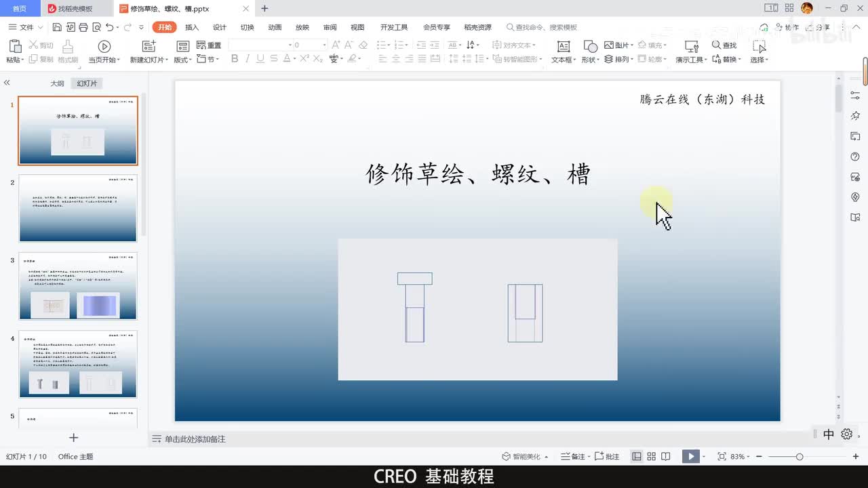
Task: Toggle Italic formatting
Action: pyautogui.click(x=248, y=59)
